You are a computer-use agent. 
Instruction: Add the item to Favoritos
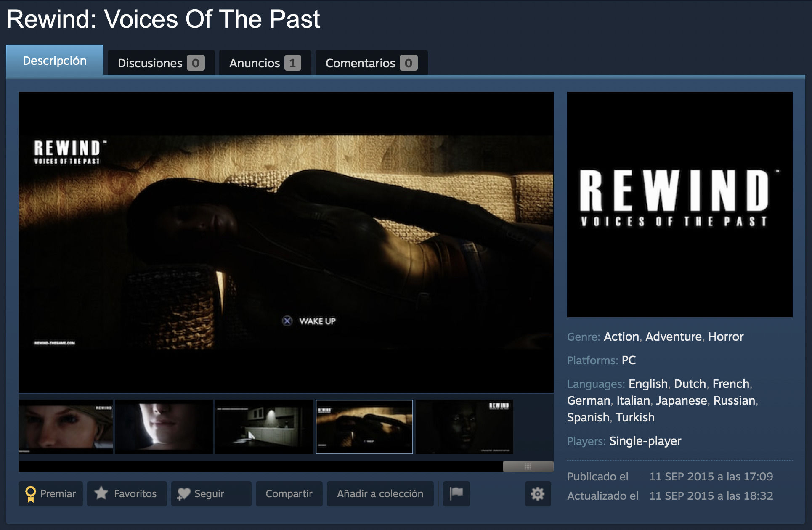127,493
